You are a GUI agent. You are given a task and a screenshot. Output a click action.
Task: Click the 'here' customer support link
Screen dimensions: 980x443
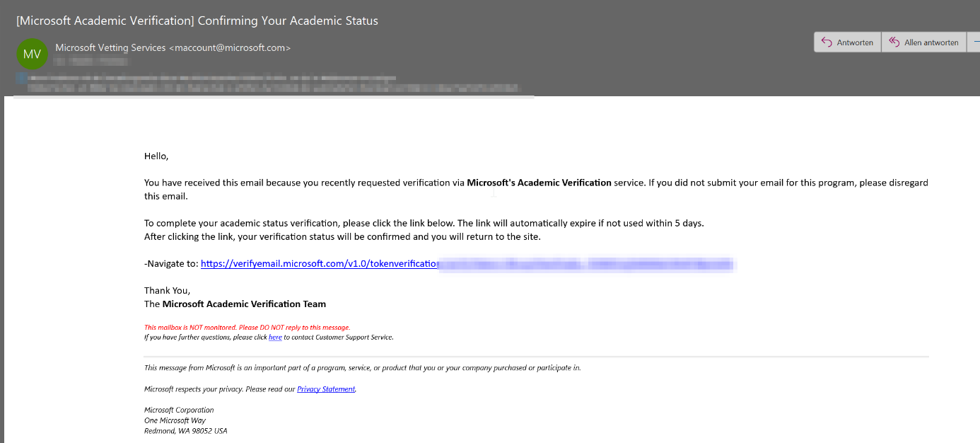click(275, 338)
